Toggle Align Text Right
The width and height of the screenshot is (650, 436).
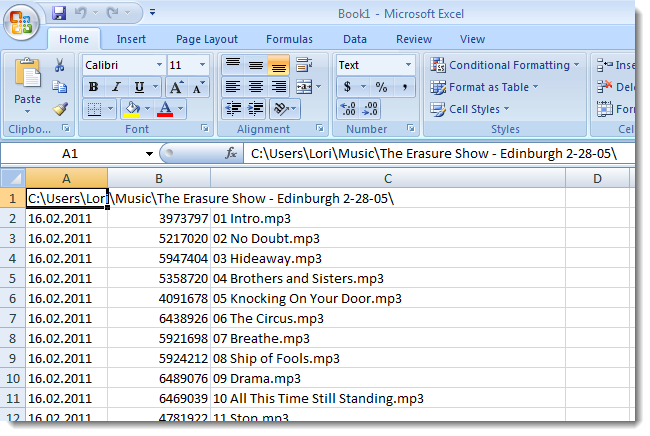tap(279, 87)
